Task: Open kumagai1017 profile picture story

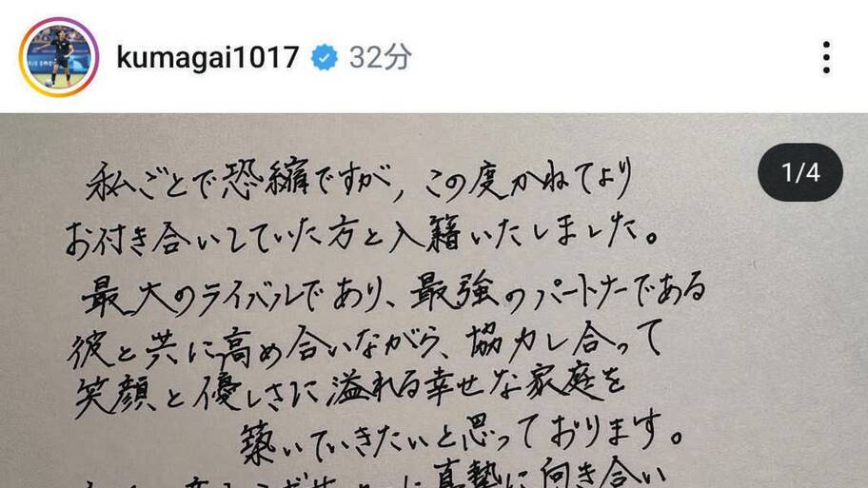Action: tap(59, 57)
